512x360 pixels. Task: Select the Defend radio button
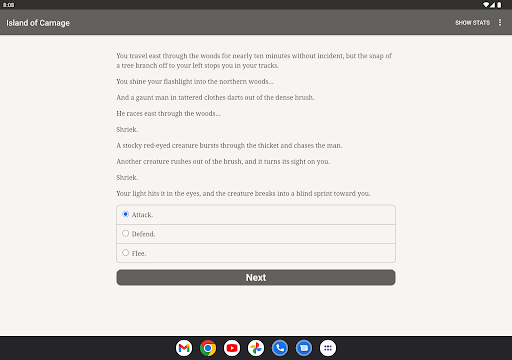tap(125, 233)
